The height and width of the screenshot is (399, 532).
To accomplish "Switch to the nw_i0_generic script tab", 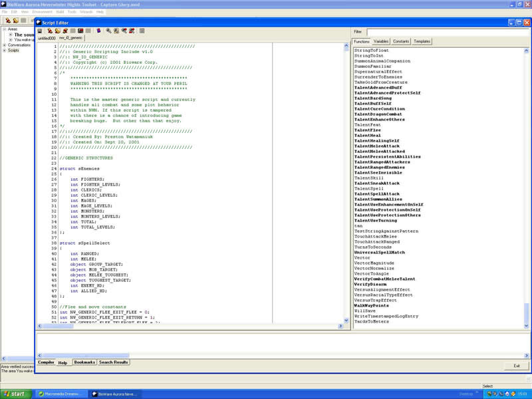I will (x=71, y=38).
